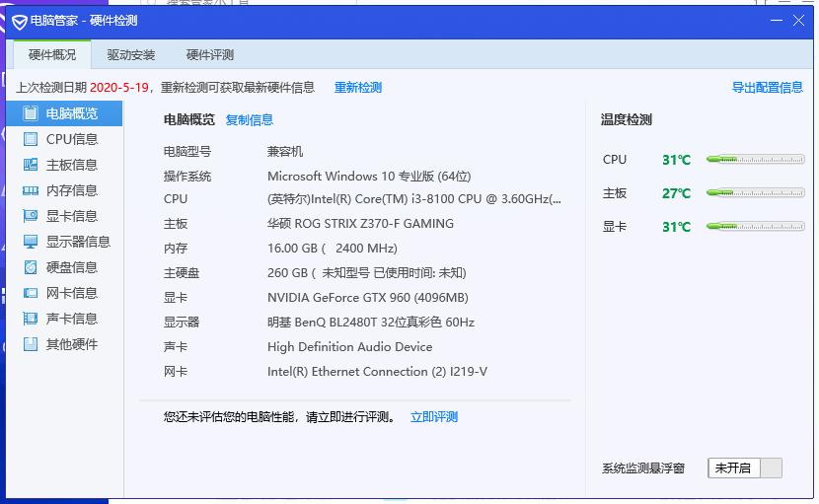This screenshot has width=819, height=504.
Task: Open the 显卡信息 sidebar entry
Action: tap(64, 216)
